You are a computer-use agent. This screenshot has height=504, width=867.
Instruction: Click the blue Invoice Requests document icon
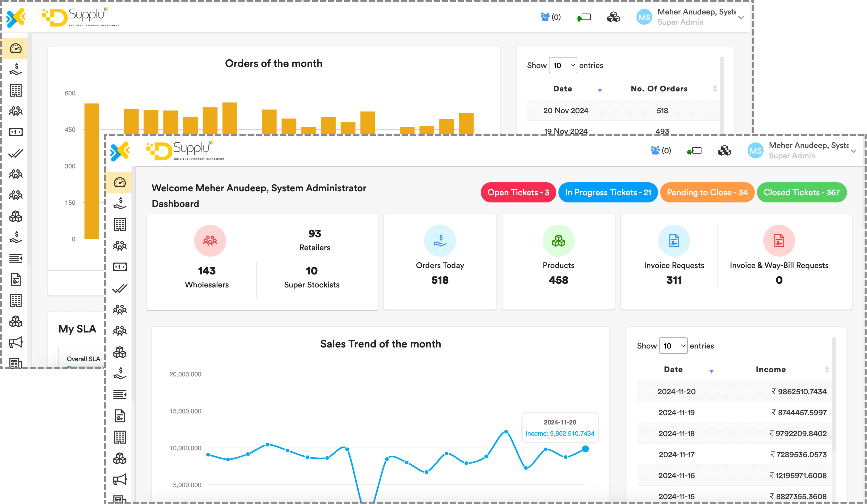click(x=674, y=241)
